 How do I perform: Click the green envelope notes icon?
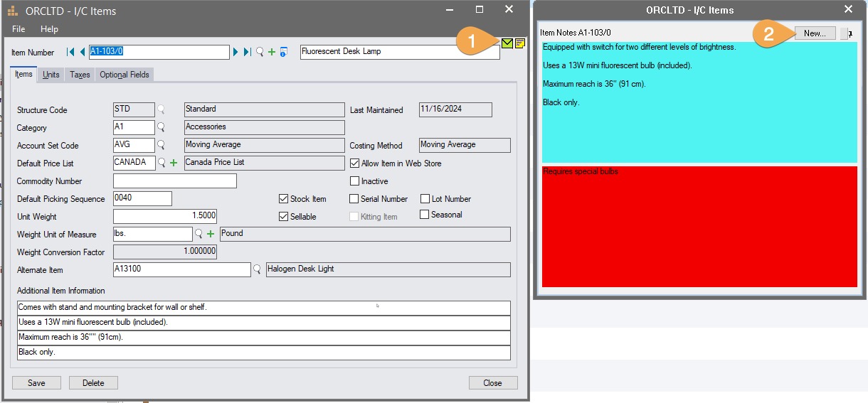507,43
